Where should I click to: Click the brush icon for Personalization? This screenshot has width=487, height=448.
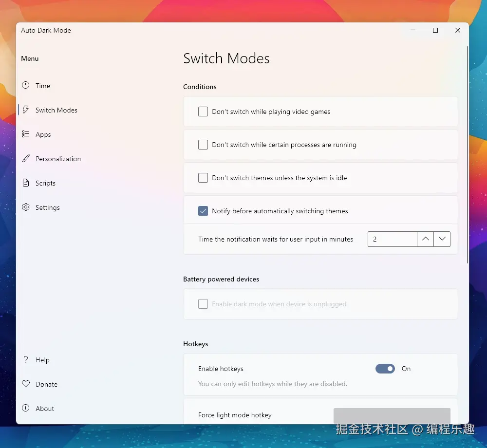pyautogui.click(x=26, y=158)
